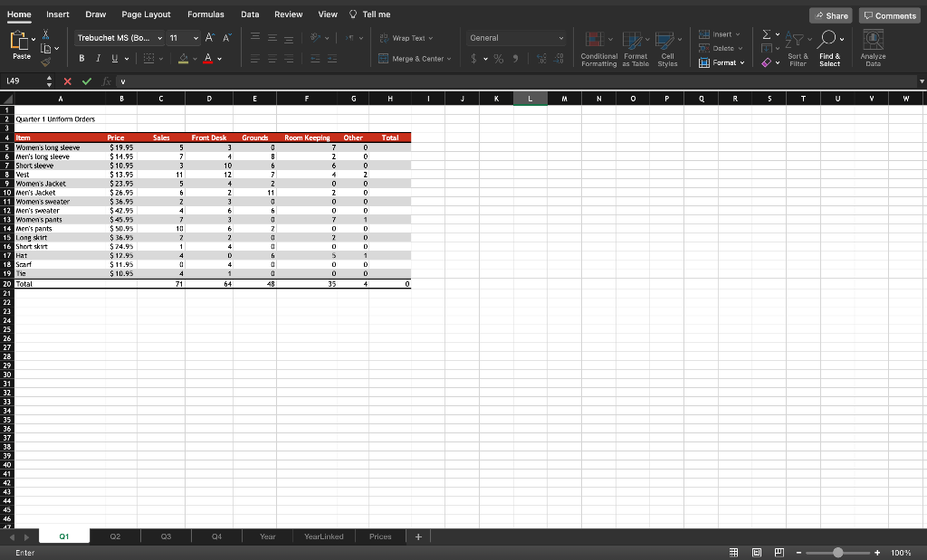Click the Format Painter brush icon
Image resolution: width=927 pixels, height=560 pixels.
(x=45, y=62)
